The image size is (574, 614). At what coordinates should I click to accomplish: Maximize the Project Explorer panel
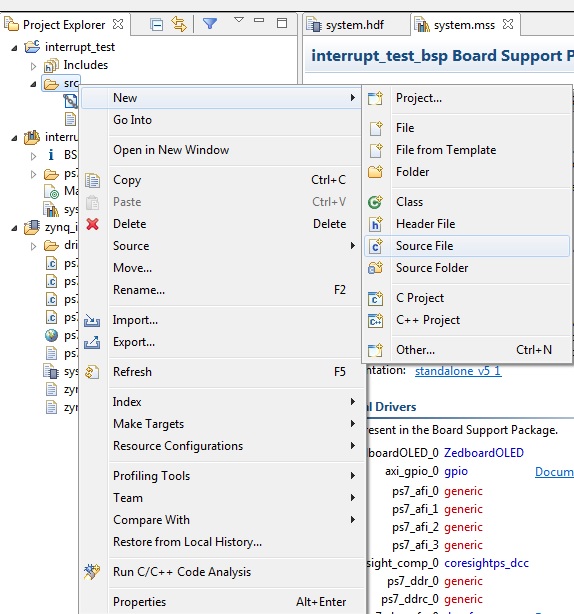pyautogui.click(x=282, y=23)
